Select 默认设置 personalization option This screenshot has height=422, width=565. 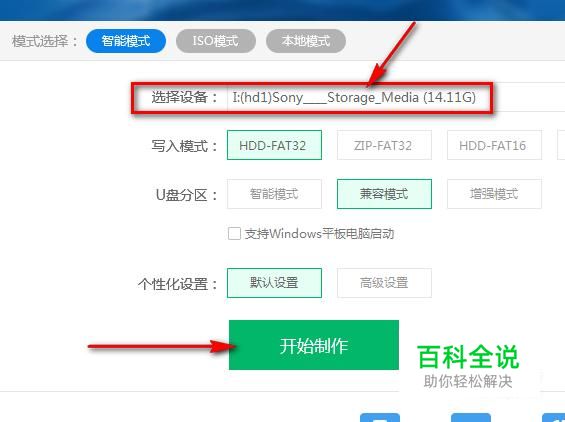(x=274, y=283)
